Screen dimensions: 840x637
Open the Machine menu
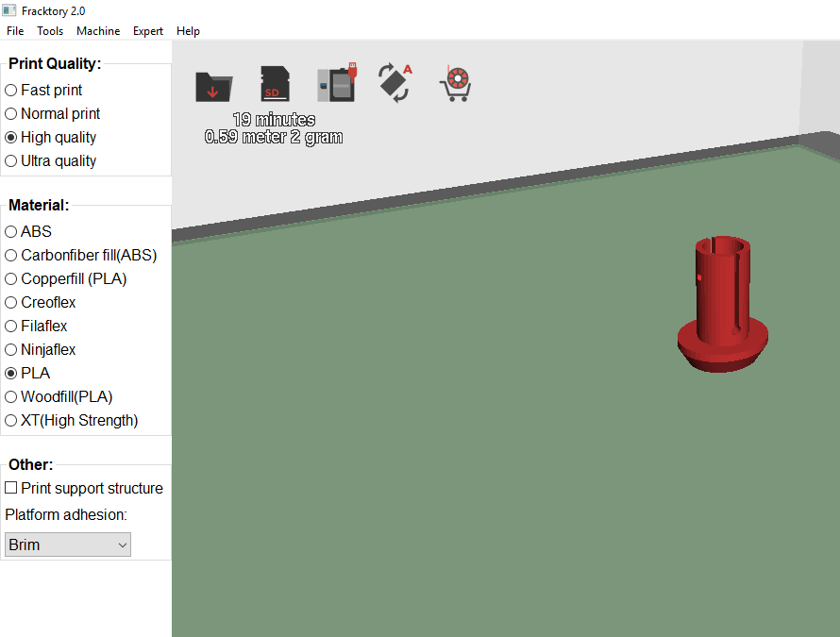[x=98, y=31]
